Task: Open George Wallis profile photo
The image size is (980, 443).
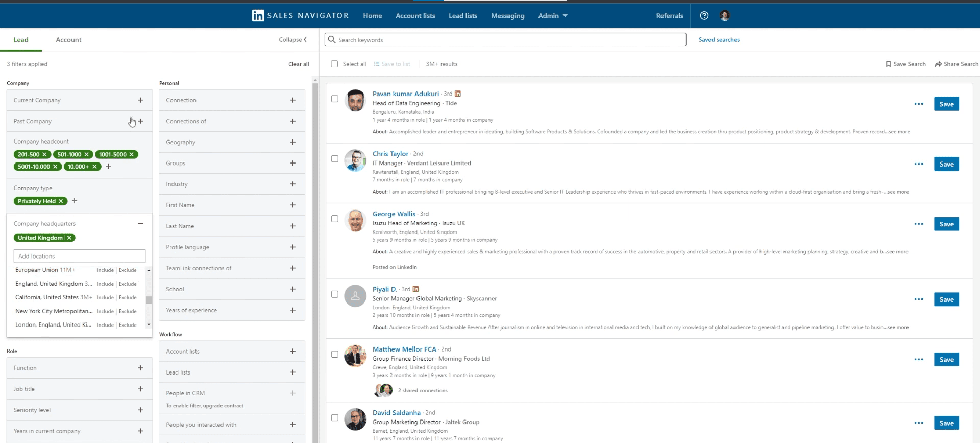Action: click(355, 221)
